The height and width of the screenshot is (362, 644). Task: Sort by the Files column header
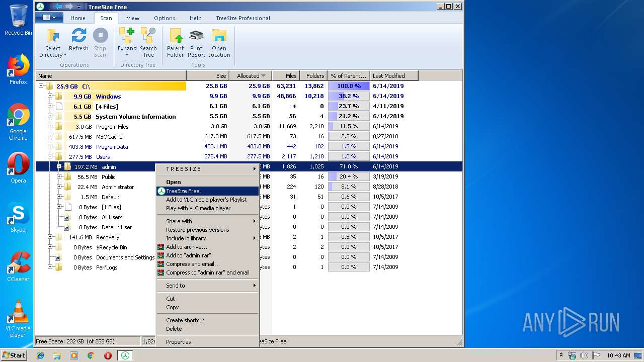point(286,76)
